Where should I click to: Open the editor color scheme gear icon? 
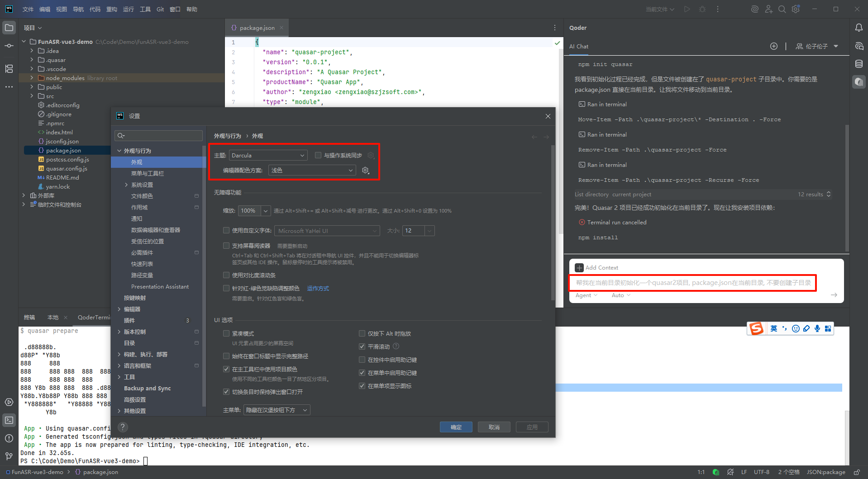[366, 171]
